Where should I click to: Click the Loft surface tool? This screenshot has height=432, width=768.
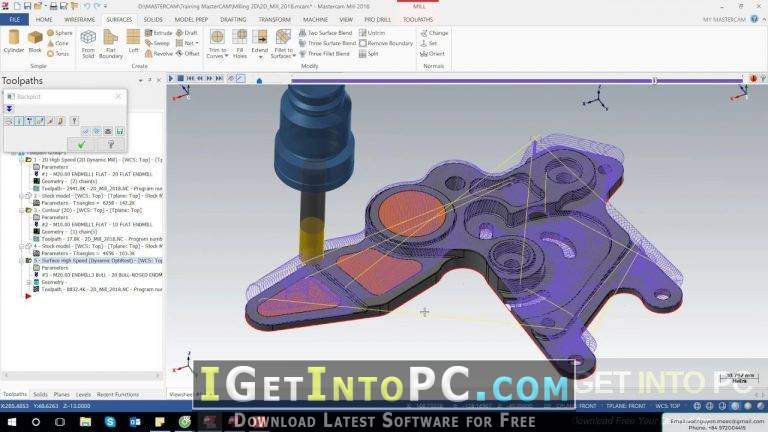coord(133,41)
